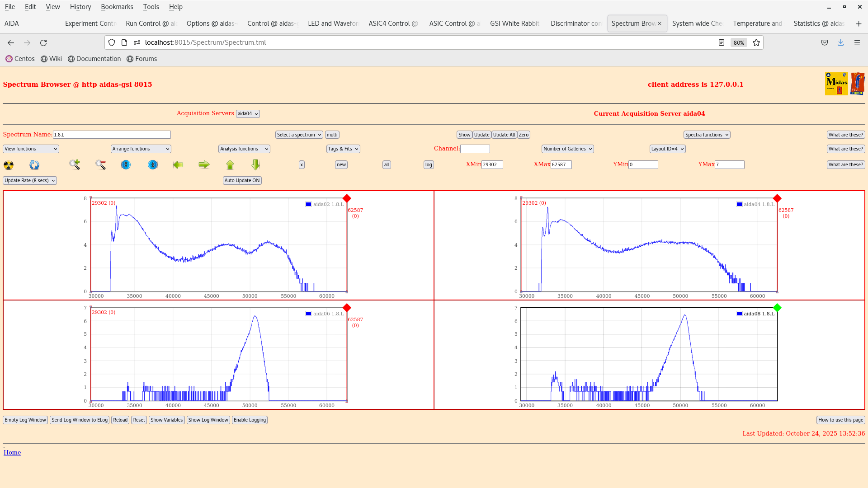Click inside the Channel input field

click(475, 148)
